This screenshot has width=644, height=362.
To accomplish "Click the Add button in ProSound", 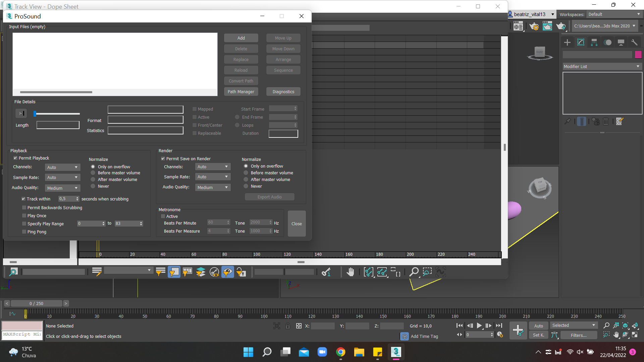I will pyautogui.click(x=241, y=38).
